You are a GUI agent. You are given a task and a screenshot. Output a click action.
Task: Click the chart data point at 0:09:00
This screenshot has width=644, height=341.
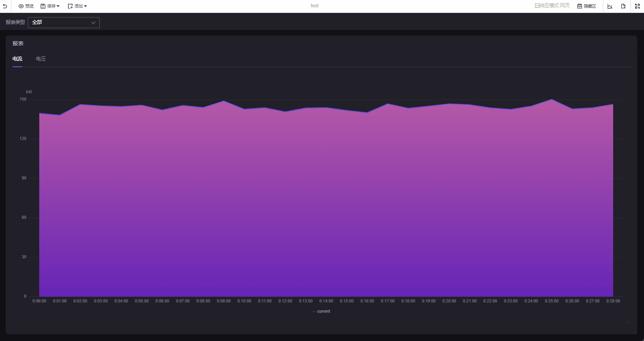(x=224, y=101)
